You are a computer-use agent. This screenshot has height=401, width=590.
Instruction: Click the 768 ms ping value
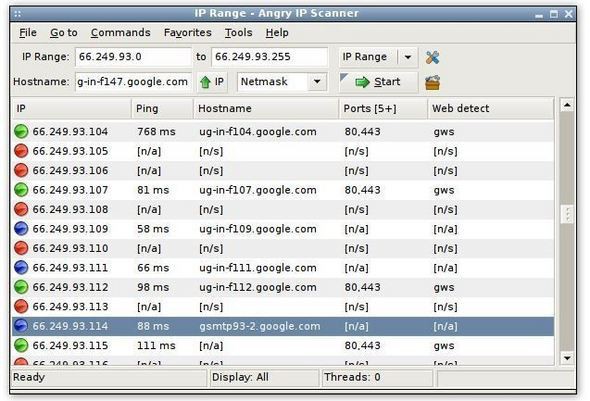pyautogui.click(x=156, y=132)
